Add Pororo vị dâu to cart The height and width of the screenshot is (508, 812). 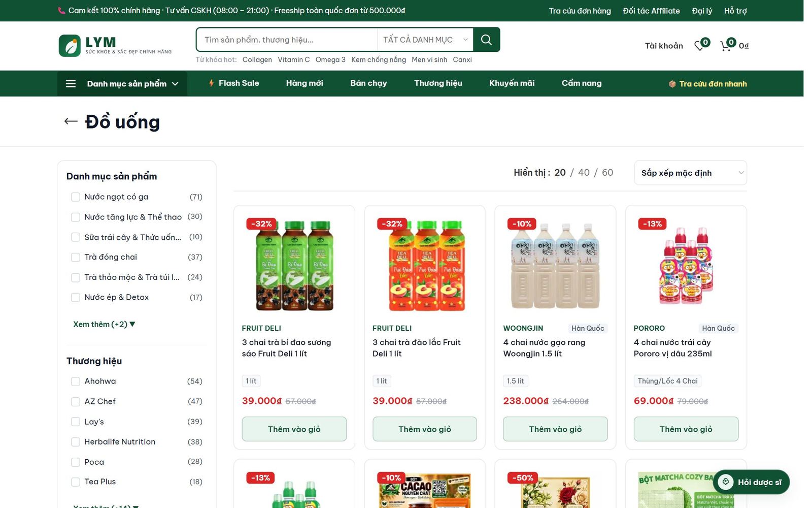point(686,429)
